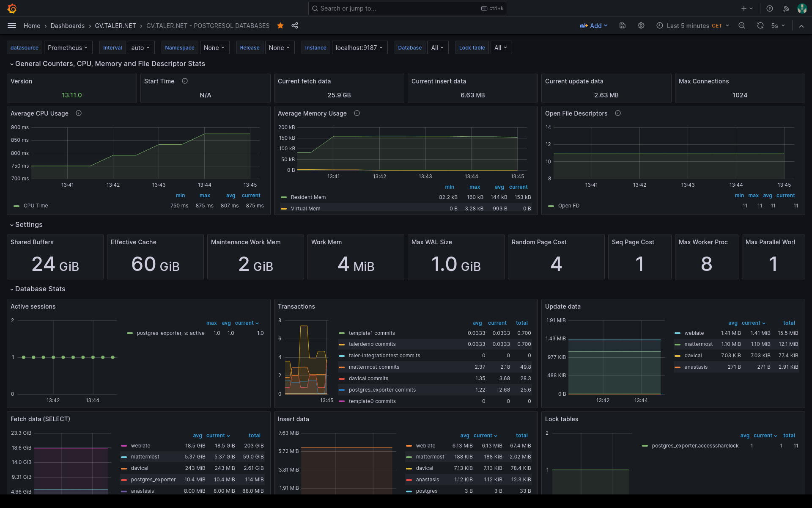Open dashboard settings gear
Viewport: 812px width, 508px height.
click(641, 26)
